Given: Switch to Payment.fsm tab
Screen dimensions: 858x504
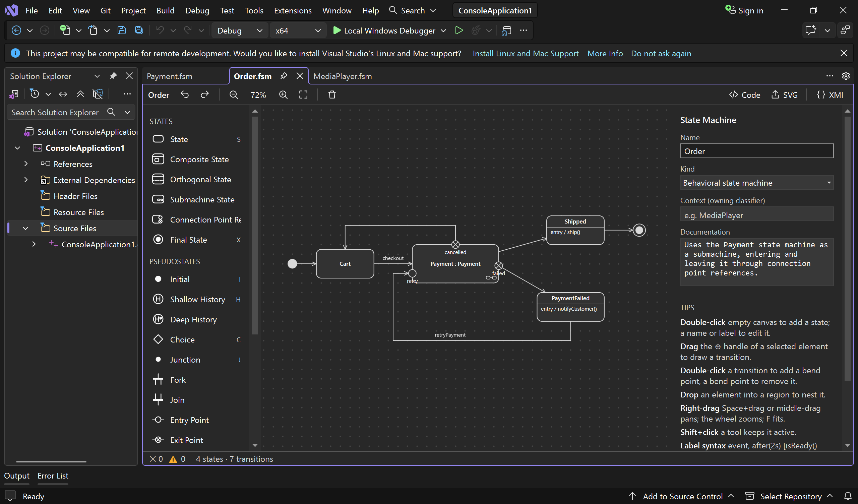Looking at the screenshot, I should point(170,76).
